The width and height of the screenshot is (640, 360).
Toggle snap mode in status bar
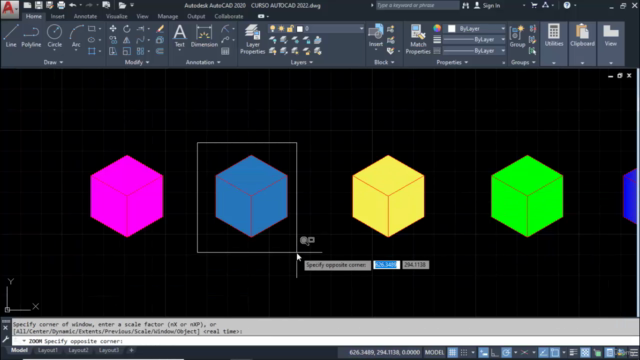[x=464, y=353]
